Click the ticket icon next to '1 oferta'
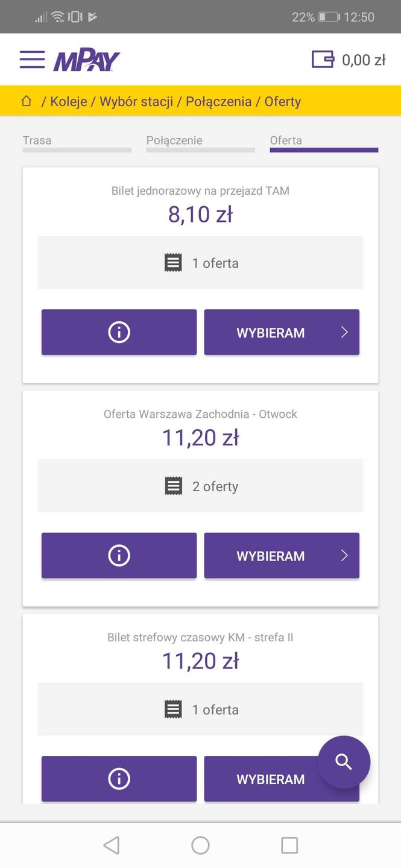 (x=174, y=262)
